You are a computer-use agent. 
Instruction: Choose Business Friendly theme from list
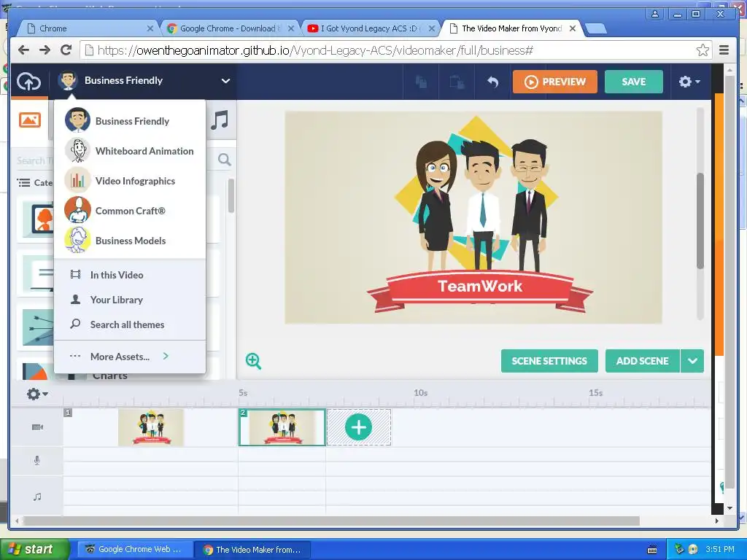[x=130, y=120]
